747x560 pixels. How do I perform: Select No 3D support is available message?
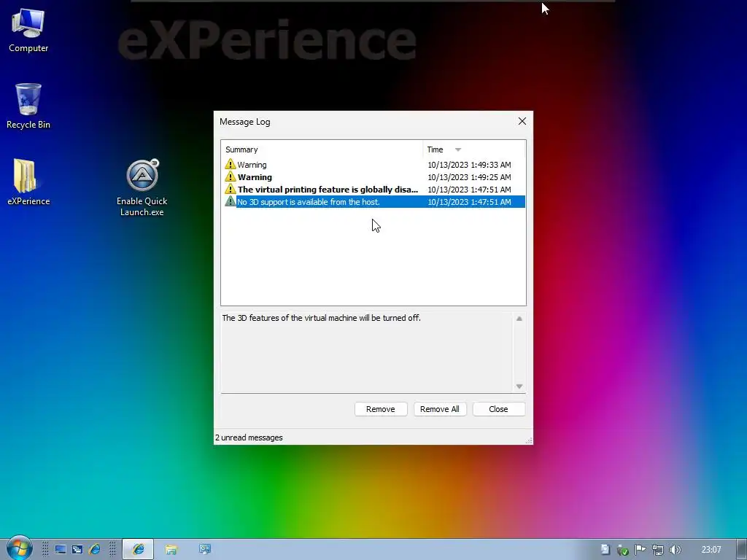(373, 202)
